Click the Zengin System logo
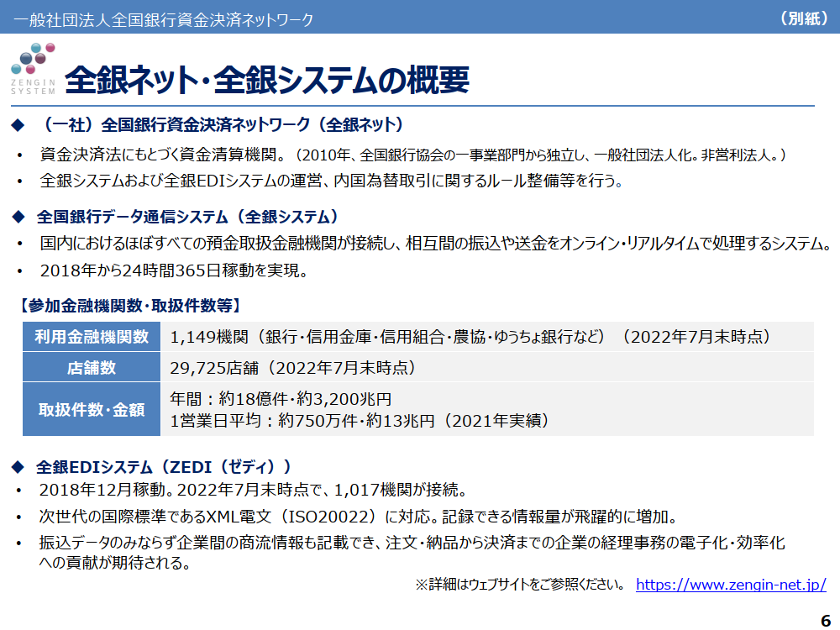This screenshot has height=630, width=840. click(34, 69)
